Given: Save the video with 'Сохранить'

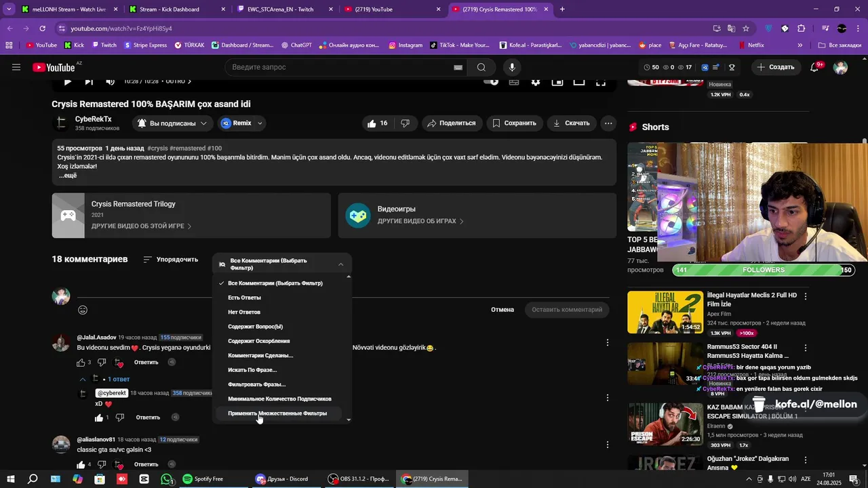Looking at the screenshot, I should (515, 123).
